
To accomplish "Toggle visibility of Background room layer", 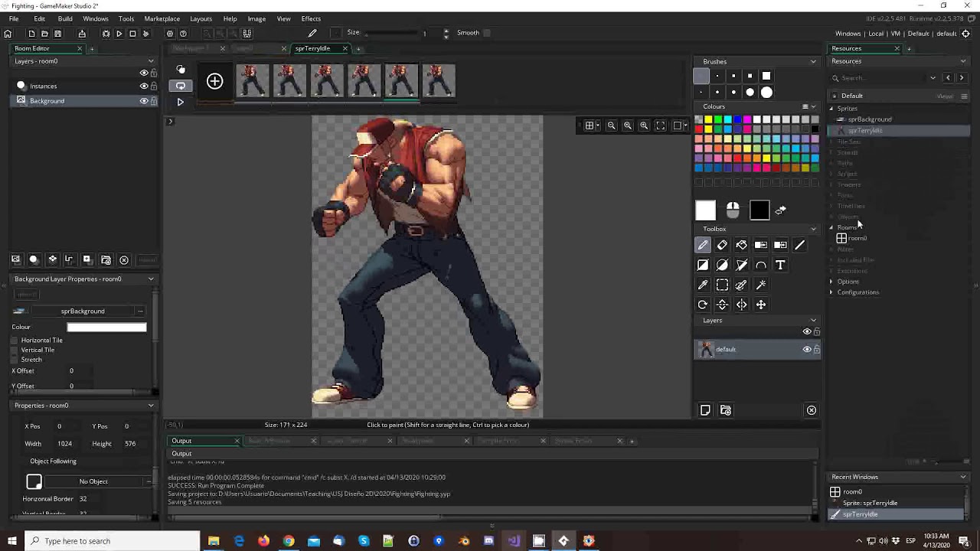I will click(144, 101).
